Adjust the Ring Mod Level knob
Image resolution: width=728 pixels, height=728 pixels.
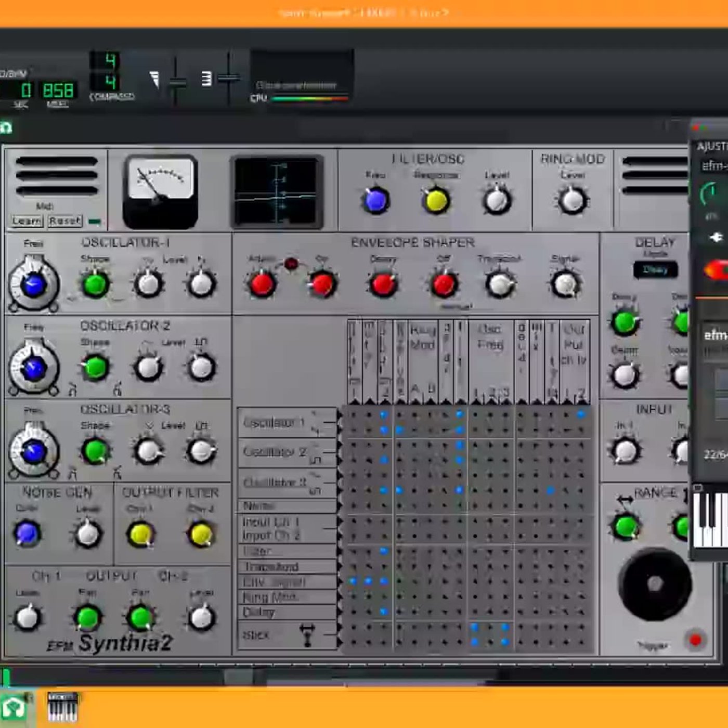coord(572,201)
